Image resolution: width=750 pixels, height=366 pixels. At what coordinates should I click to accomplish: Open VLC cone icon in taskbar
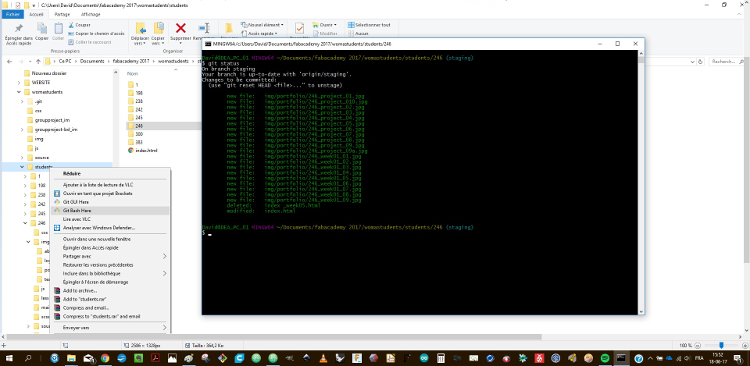point(323,357)
